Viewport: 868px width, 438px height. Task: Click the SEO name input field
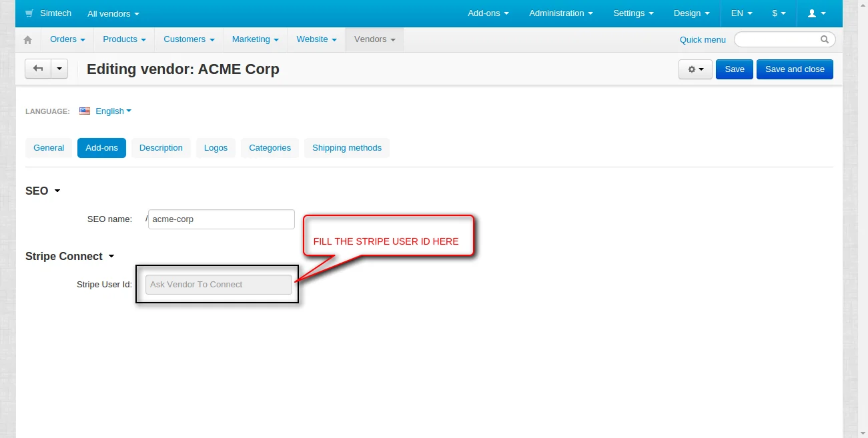click(x=221, y=219)
